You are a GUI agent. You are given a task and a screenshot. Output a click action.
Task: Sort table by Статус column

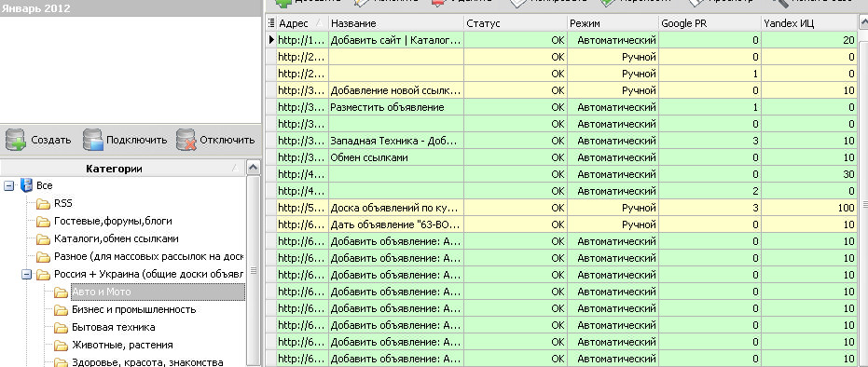click(x=516, y=23)
